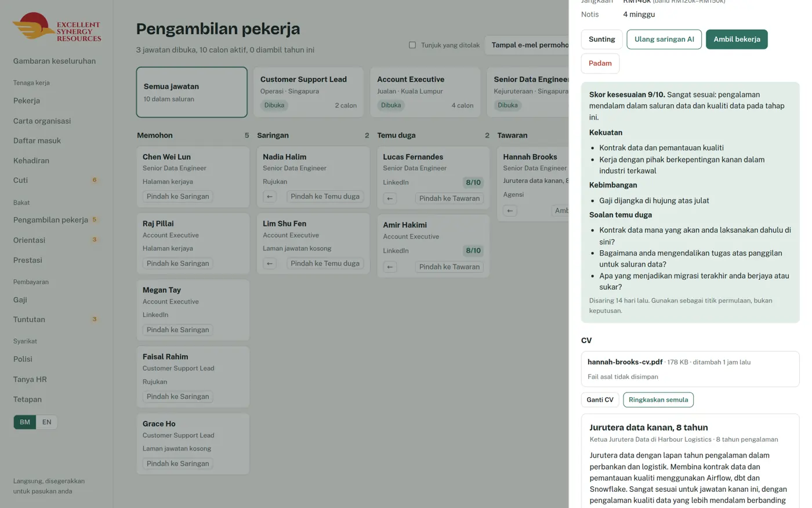Open Megan Tay's candidate card name
This screenshot has height=508, width=812.
(x=162, y=290)
